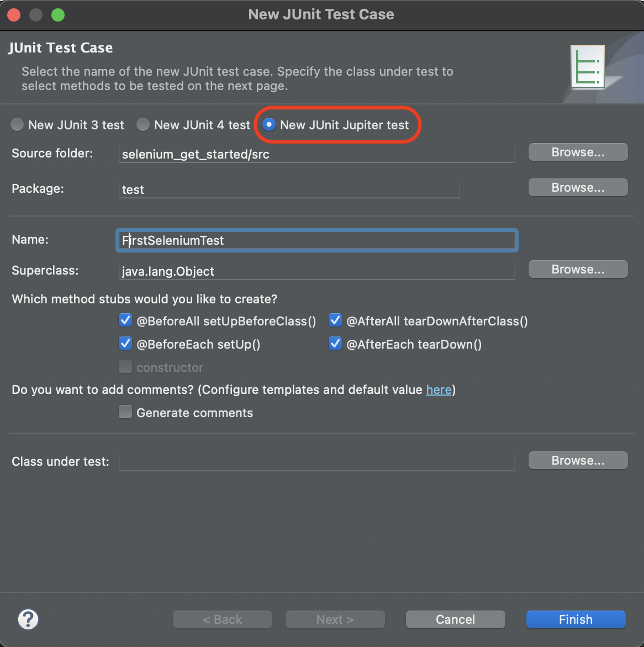Click the empty Class under test field
The height and width of the screenshot is (647, 644).
pyautogui.click(x=317, y=462)
